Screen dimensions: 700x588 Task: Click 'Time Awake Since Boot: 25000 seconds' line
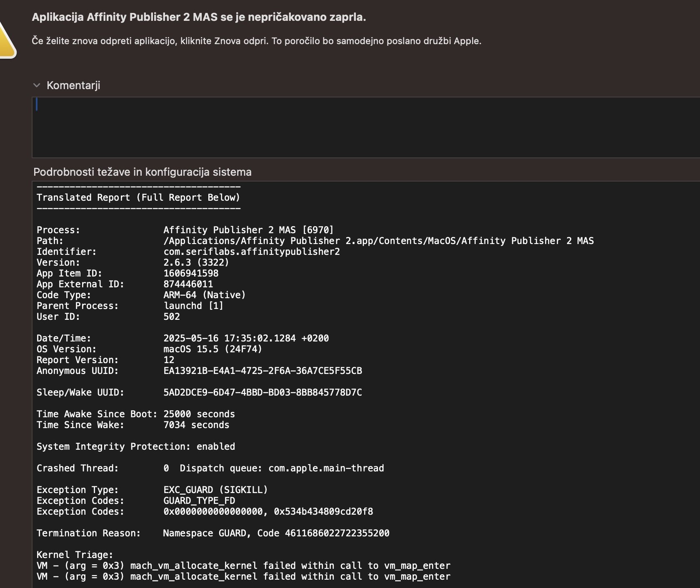pos(136,414)
